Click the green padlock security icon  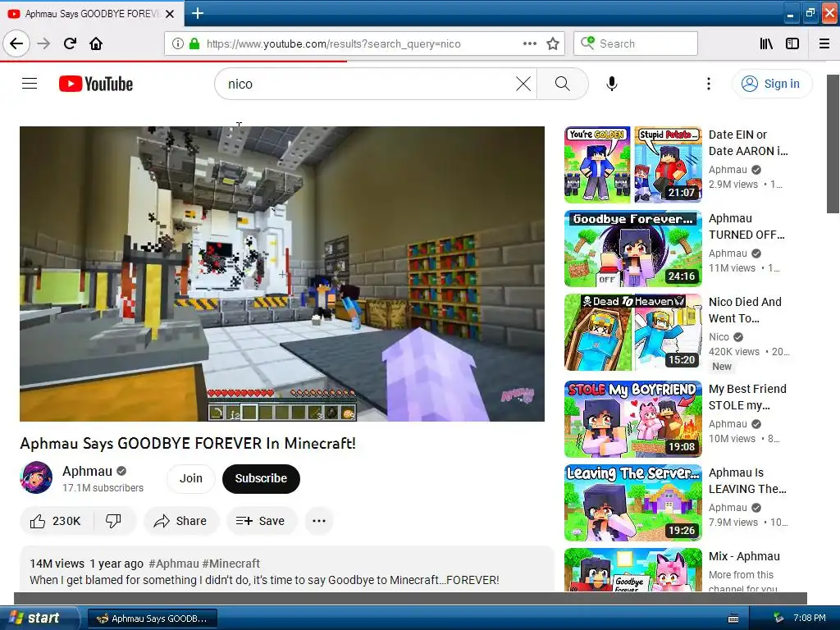point(194,43)
